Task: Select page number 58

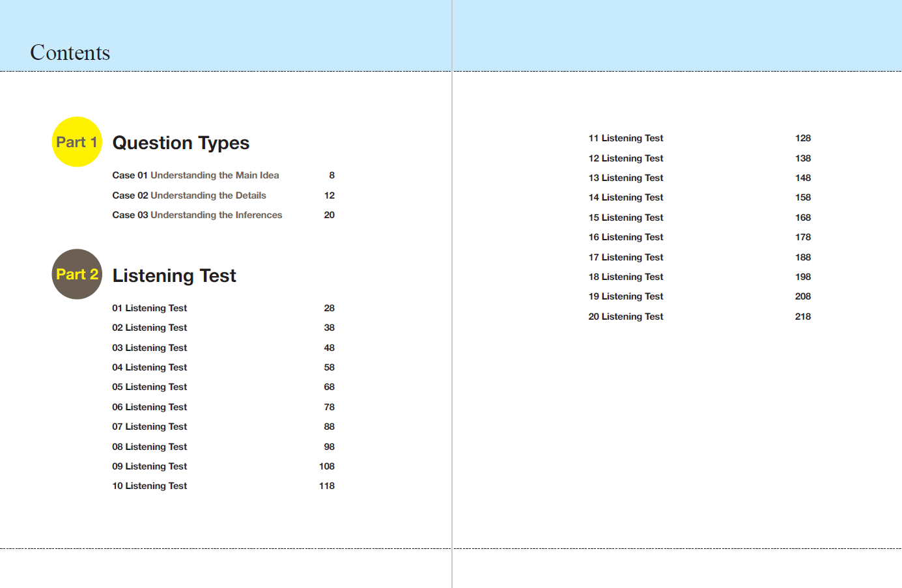Action: (x=330, y=367)
